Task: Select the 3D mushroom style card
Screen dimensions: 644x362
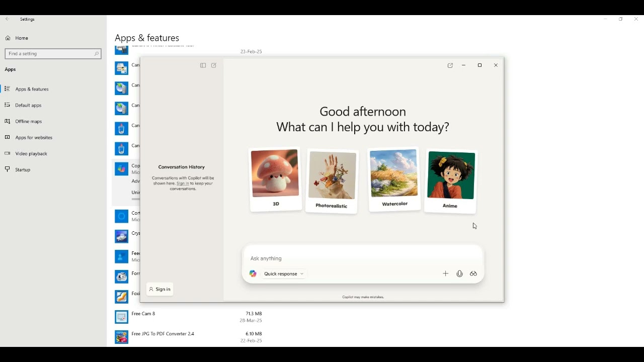Action: (x=276, y=179)
